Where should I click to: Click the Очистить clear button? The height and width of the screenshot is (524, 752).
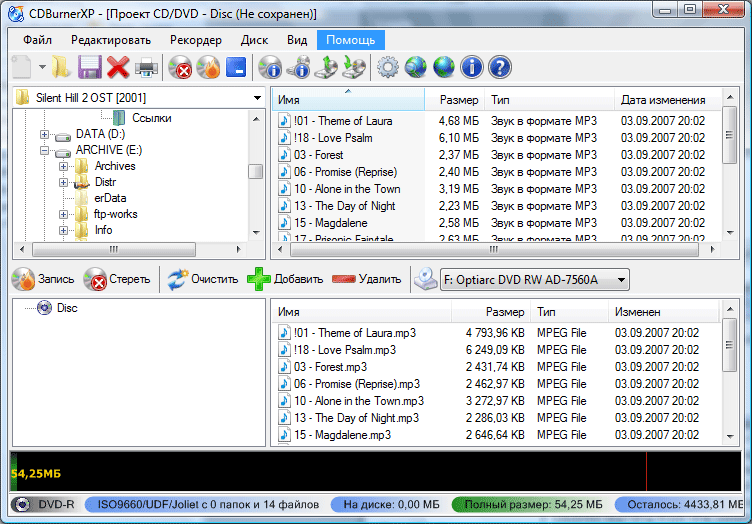click(202, 279)
